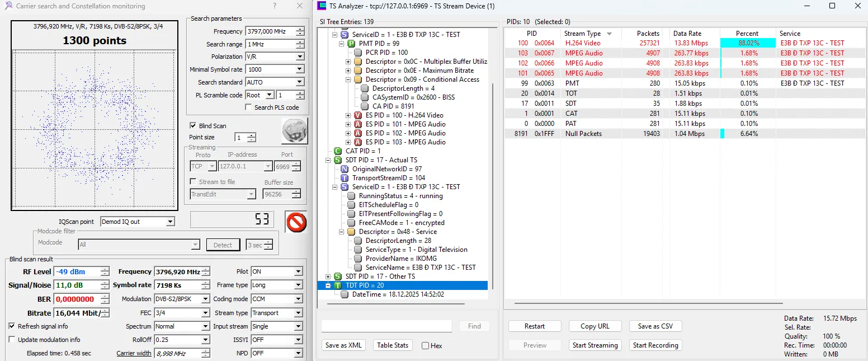This screenshot has height=361, width=868.
Task: Click the Start Recording button
Action: (655, 345)
